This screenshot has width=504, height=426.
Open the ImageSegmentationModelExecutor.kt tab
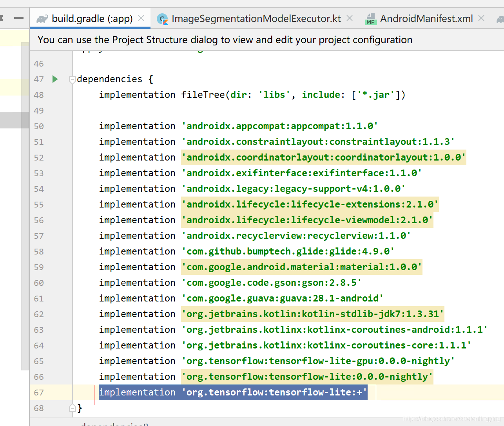coord(256,18)
